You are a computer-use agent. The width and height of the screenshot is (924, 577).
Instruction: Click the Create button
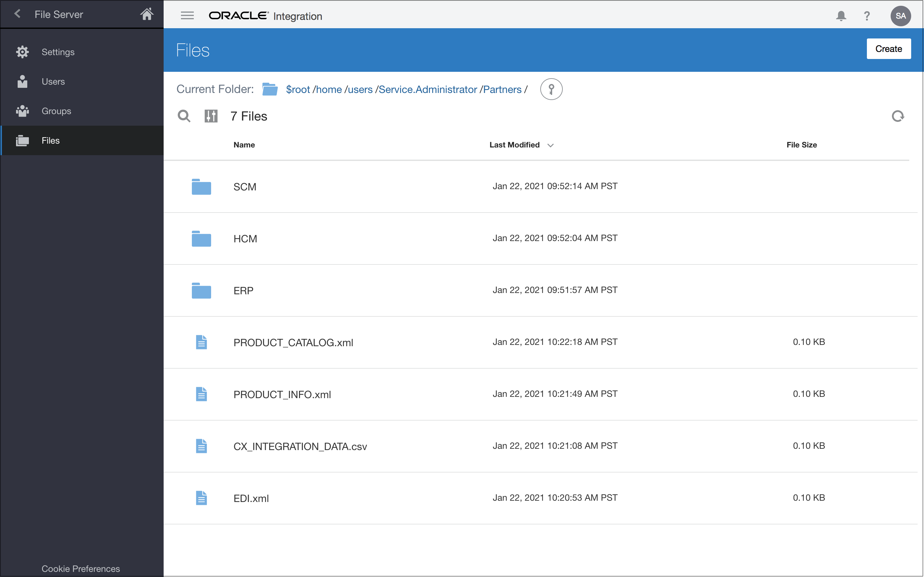888,48
